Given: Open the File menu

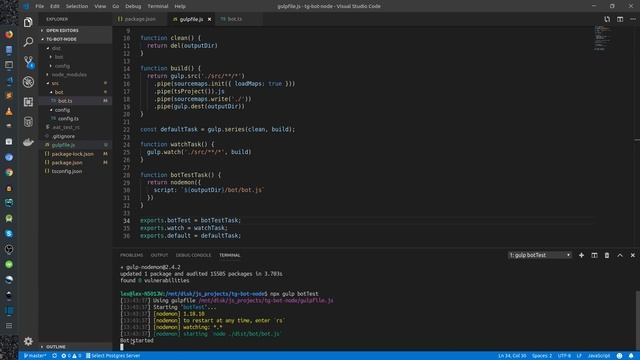Looking at the screenshot, I should coord(40,6).
